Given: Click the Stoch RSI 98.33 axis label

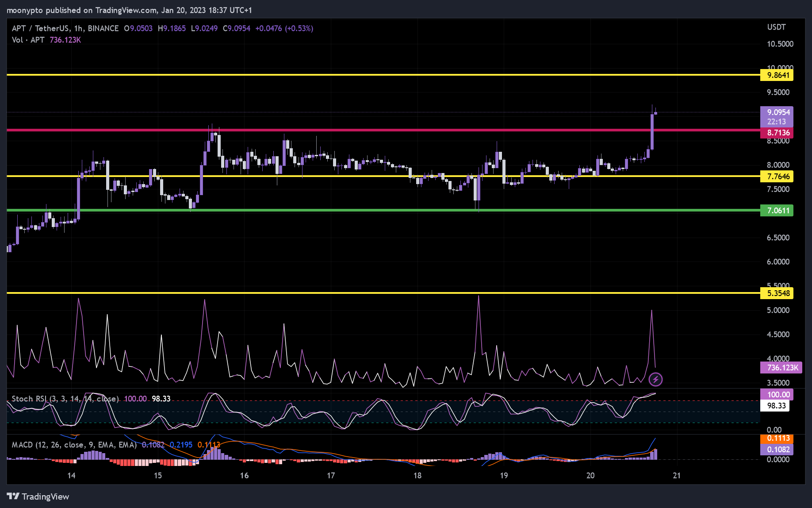Looking at the screenshot, I should pos(775,406).
